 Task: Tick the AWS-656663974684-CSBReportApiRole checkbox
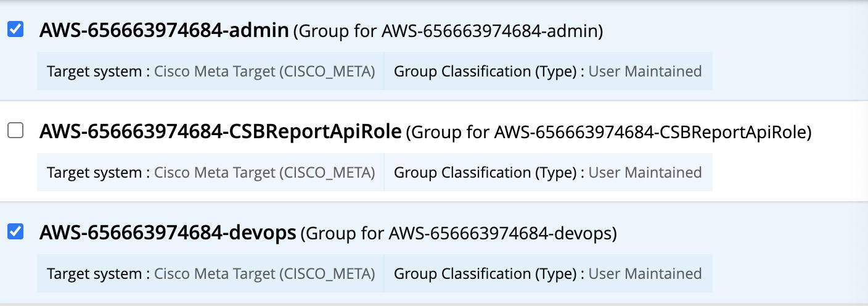tap(15, 130)
